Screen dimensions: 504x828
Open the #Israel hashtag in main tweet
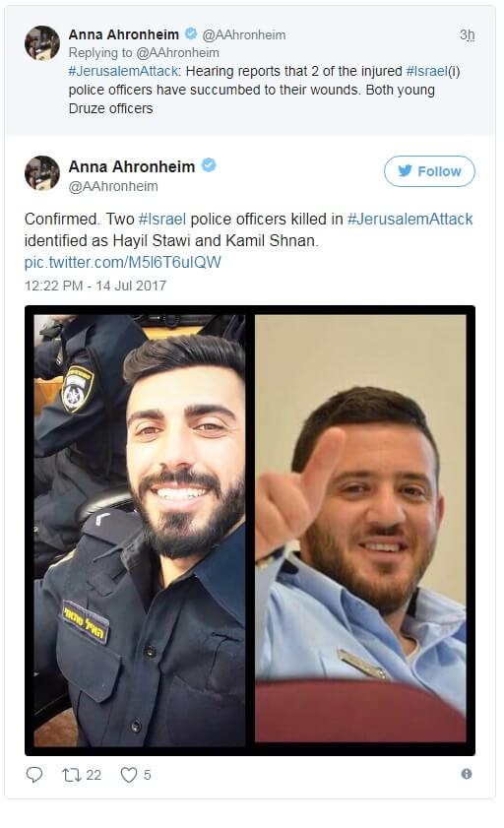[162, 220]
